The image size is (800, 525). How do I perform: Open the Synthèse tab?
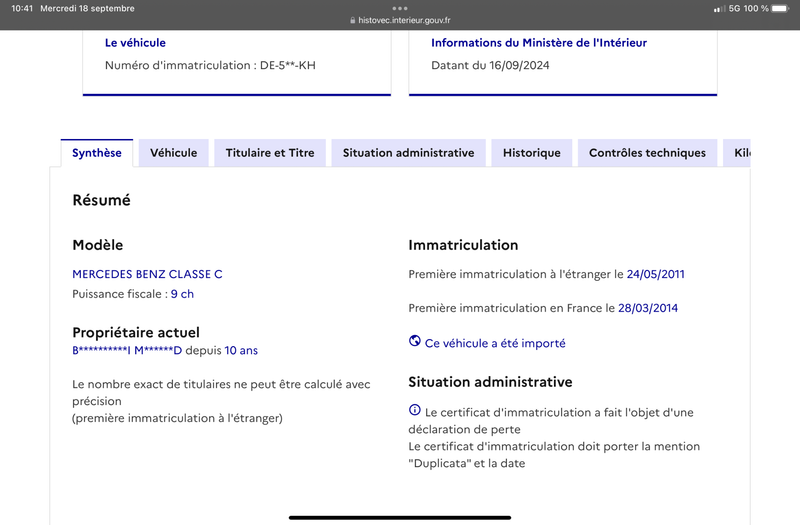pyautogui.click(x=96, y=153)
